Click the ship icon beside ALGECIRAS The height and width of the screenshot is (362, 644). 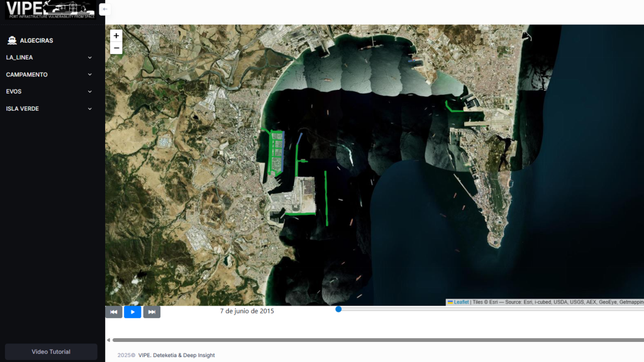(12, 40)
